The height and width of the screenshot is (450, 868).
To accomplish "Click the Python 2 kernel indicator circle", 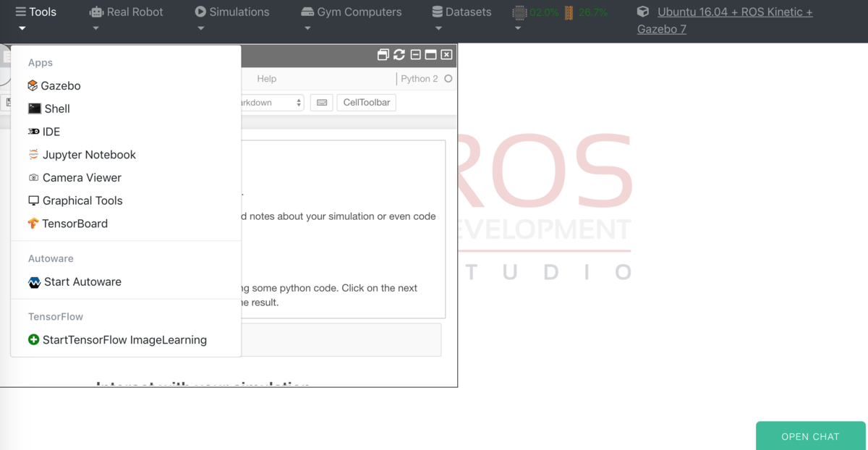I will pos(446,78).
